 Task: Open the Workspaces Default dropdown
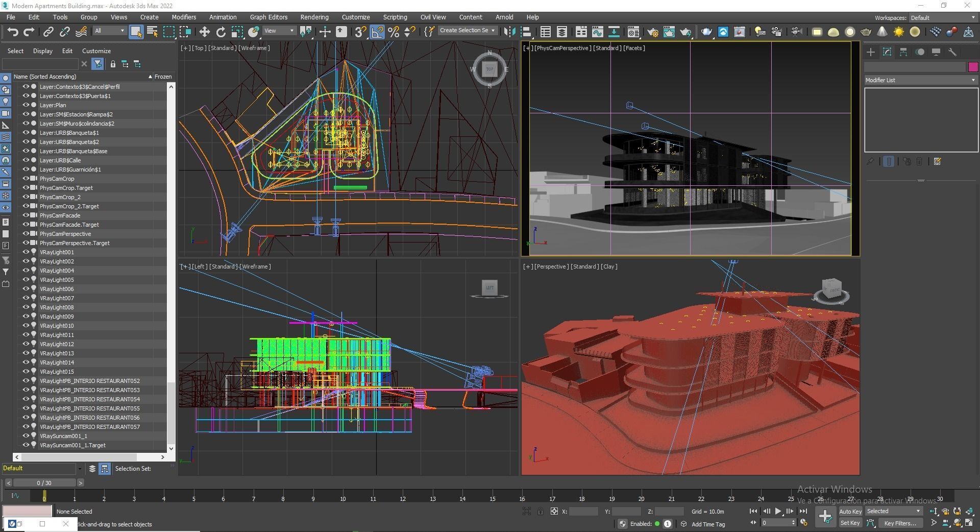coord(943,18)
